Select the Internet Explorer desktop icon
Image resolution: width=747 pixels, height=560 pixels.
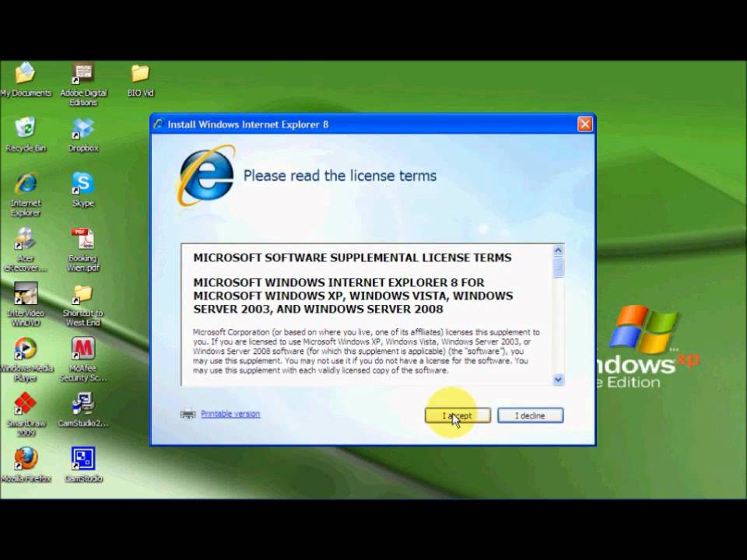[x=25, y=194]
